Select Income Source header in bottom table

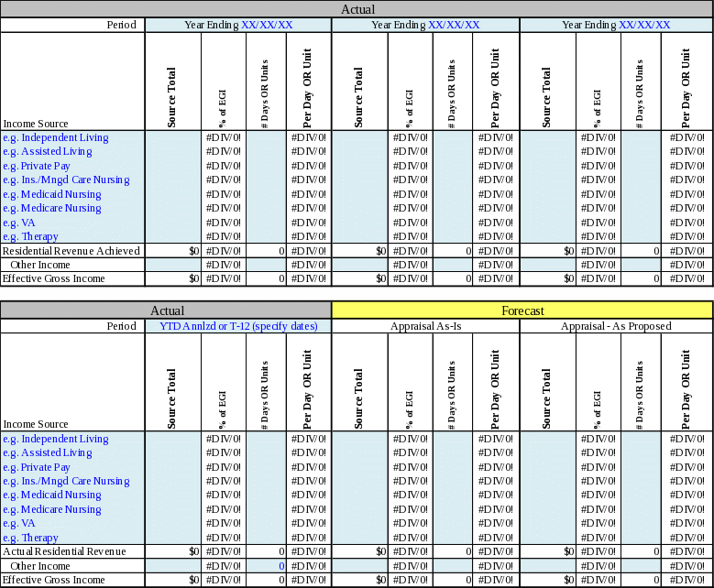coord(36,424)
